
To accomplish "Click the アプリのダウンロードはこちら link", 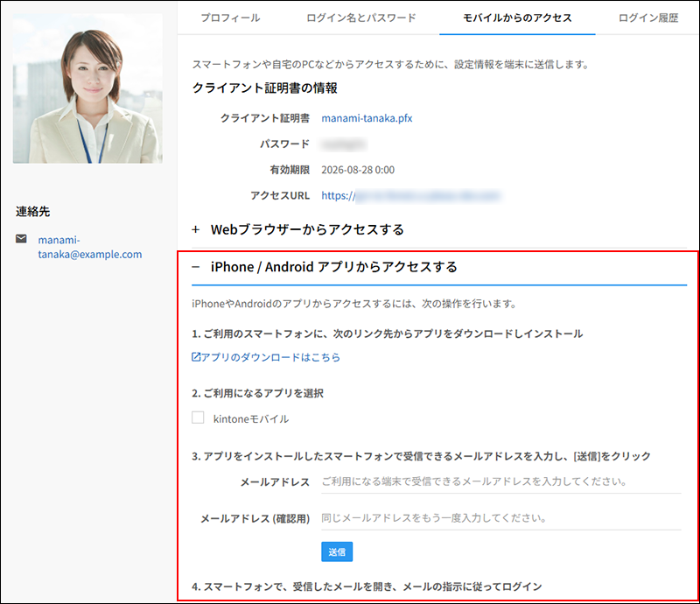I will pos(258,356).
